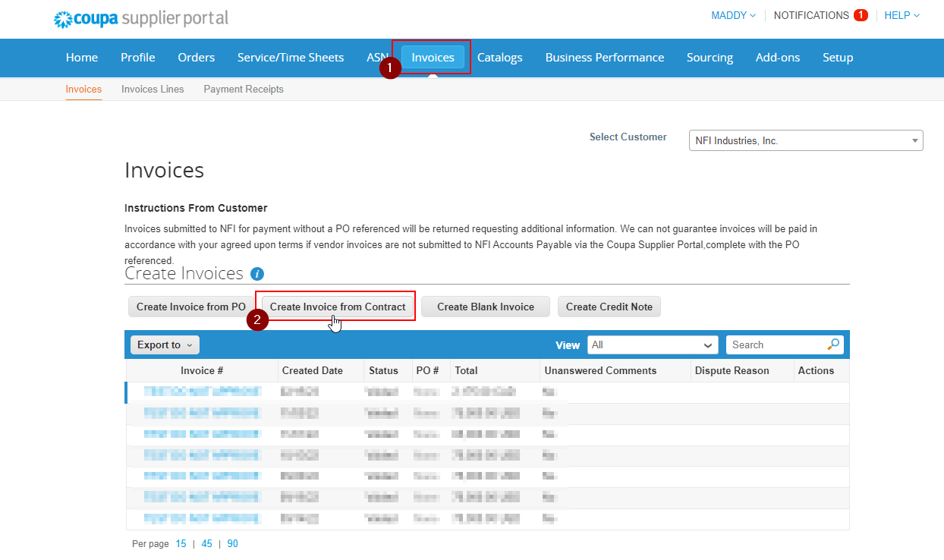This screenshot has width=944, height=560.
Task: Click the Coupa supplier portal logo
Action: click(x=141, y=18)
